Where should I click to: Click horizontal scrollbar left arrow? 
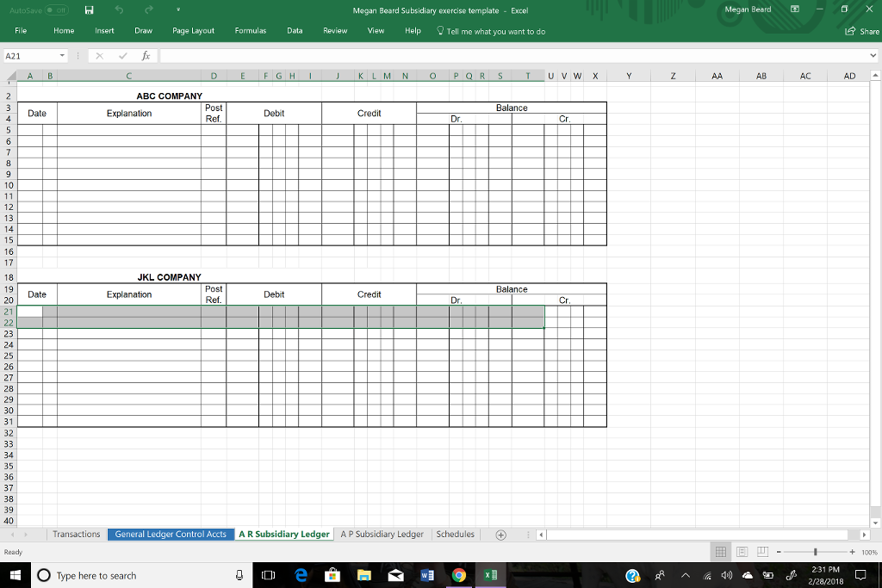click(x=541, y=535)
